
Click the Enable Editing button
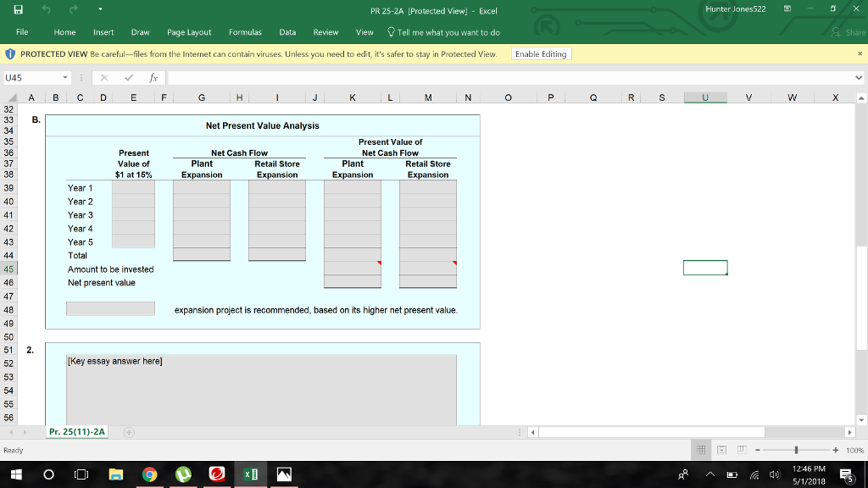(x=541, y=53)
